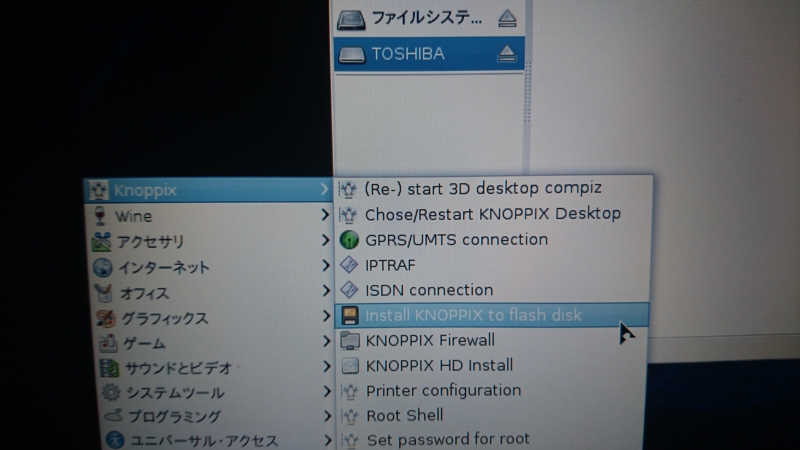
Task: Expand the ユニバーサル・アクセス submenu arrow
Action: click(x=328, y=440)
